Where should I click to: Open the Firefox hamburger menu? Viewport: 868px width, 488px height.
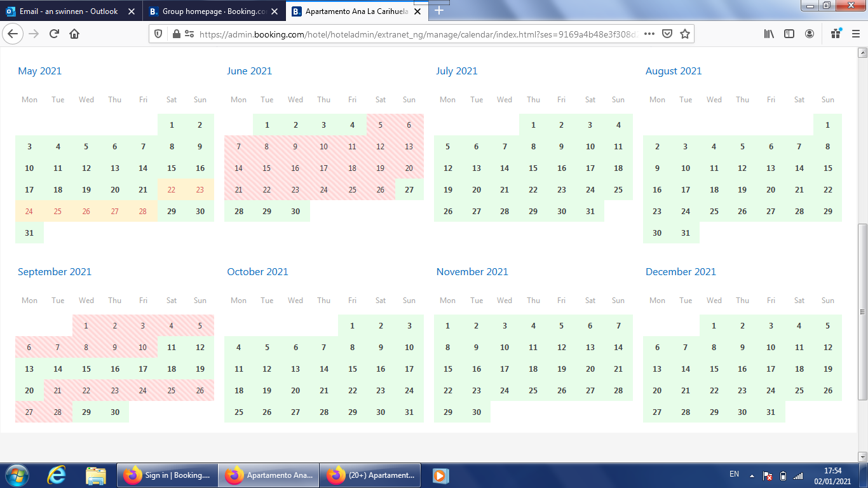tap(855, 34)
